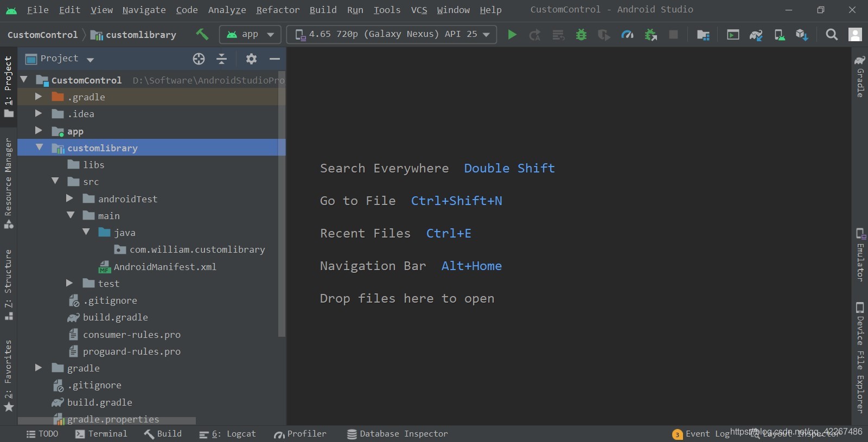This screenshot has width=868, height=442.
Task: Open the Profiler tool window
Action: point(300,434)
